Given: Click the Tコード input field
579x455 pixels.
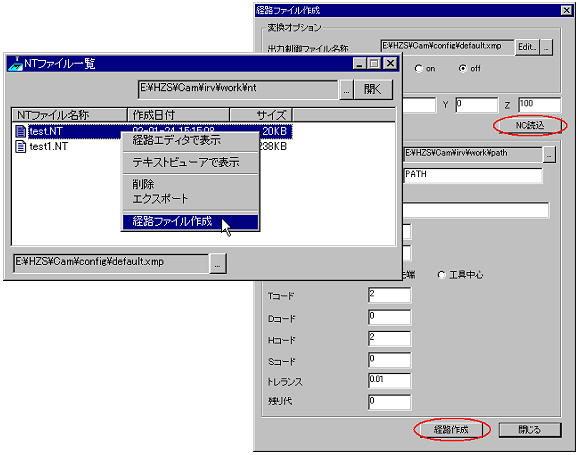Looking at the screenshot, I should pos(390,295).
